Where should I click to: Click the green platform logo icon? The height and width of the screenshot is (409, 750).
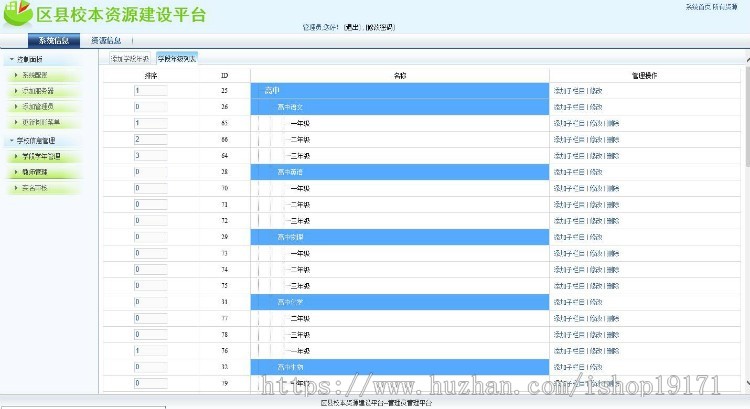[x=18, y=13]
